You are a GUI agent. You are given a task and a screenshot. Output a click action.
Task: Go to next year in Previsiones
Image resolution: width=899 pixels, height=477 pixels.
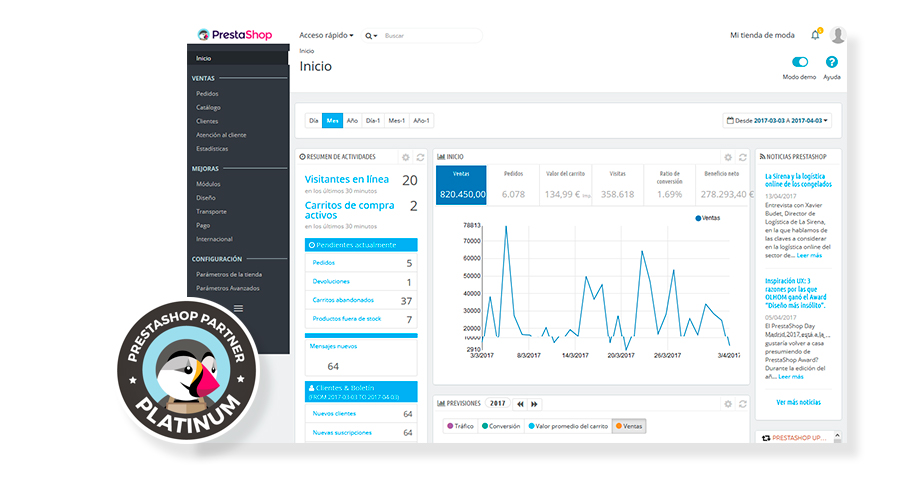(x=534, y=404)
